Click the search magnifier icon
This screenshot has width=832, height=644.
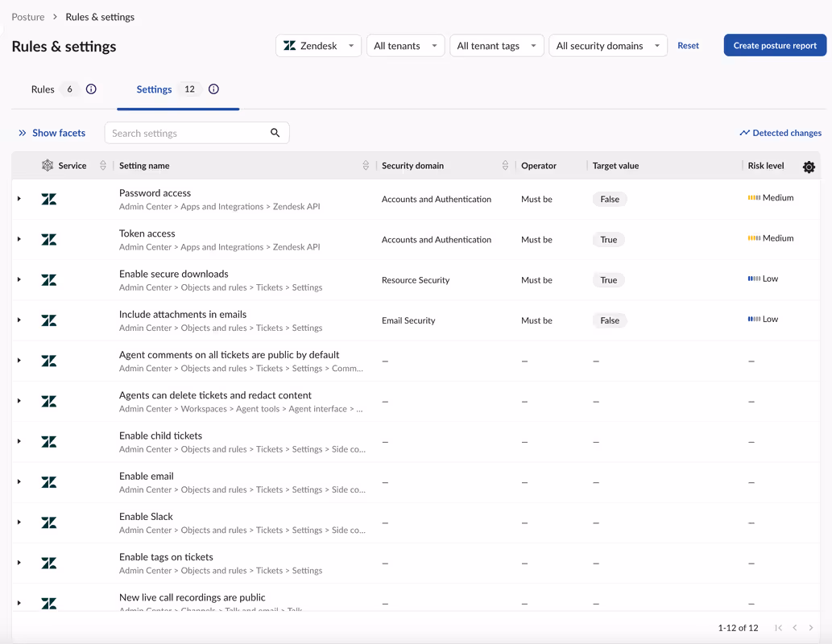tap(275, 133)
